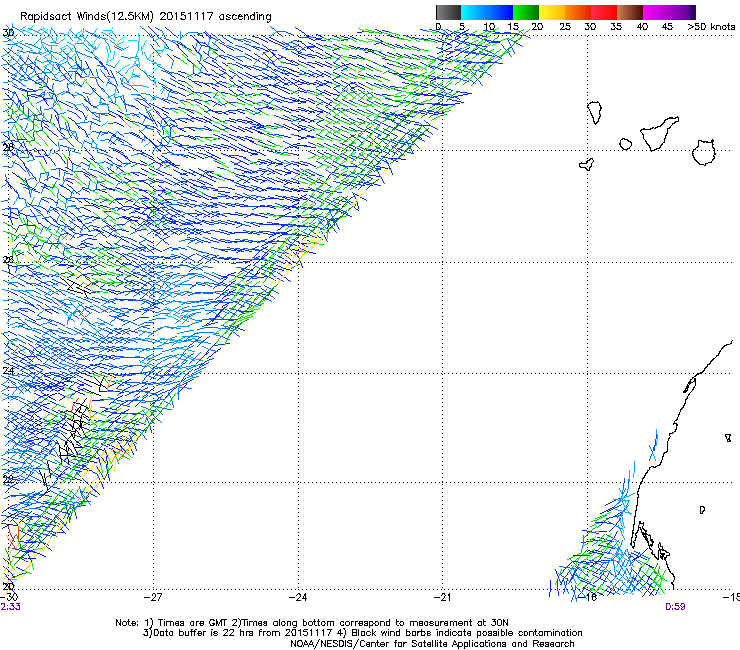This screenshot has height=650, width=740.
Task: Click the 'Times are GMT' note line
Action: pos(311,623)
